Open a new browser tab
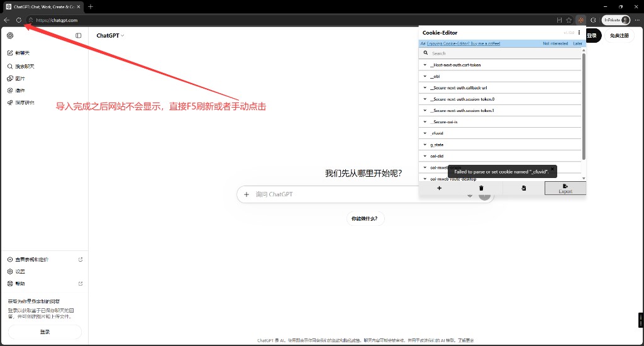644x346 pixels. 91,6
